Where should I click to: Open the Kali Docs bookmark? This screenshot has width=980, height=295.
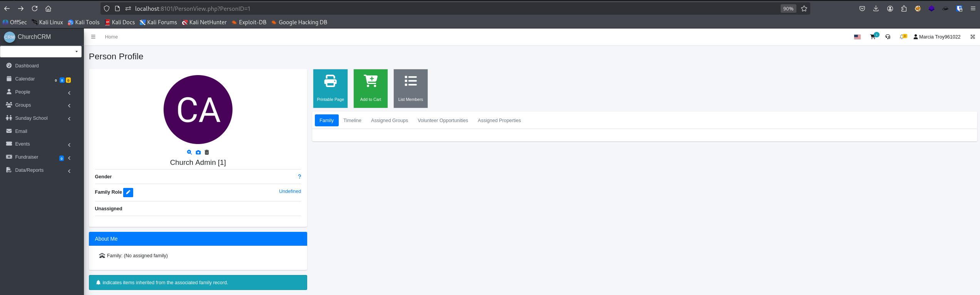point(120,22)
